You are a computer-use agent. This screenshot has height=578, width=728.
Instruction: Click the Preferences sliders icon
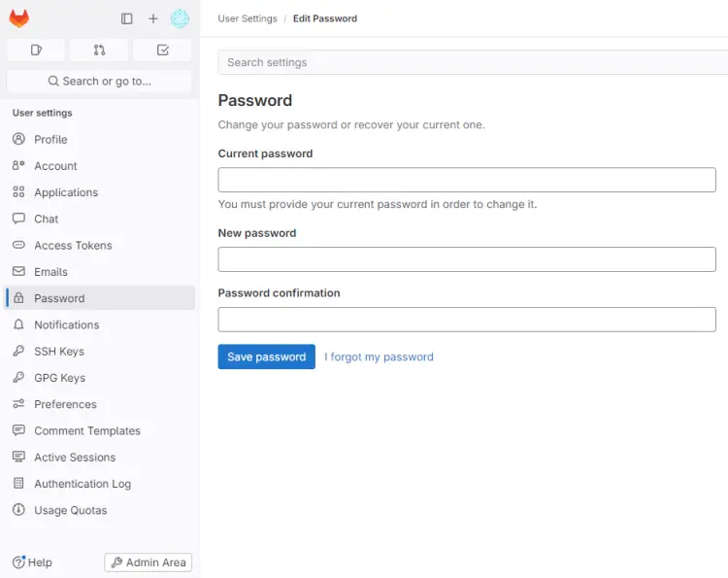click(x=18, y=404)
